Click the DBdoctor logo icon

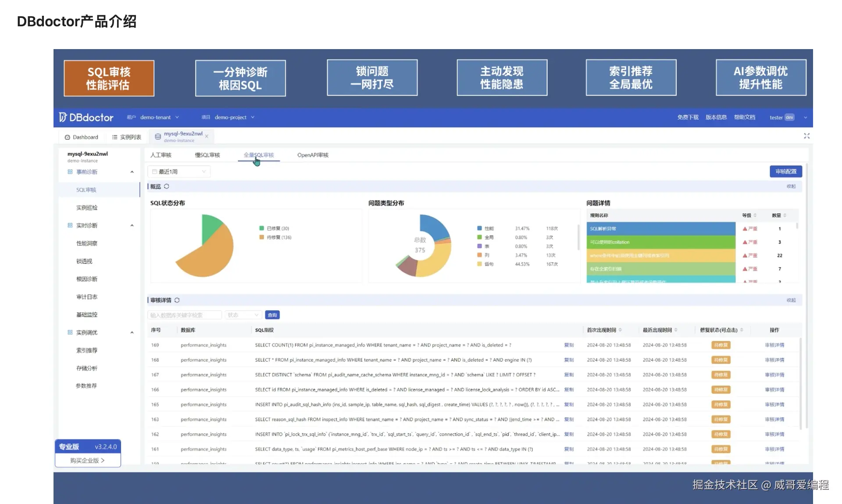coord(63,117)
